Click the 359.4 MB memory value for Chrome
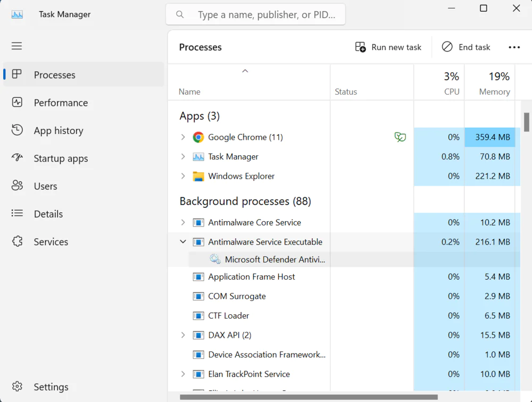532x402 pixels. pos(493,137)
